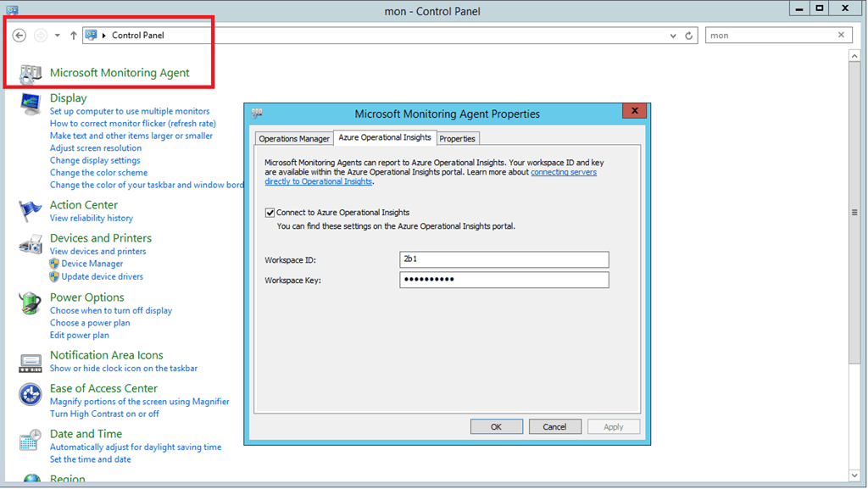868x489 pixels.
Task: Click the Devices and Printers icon
Action: [31, 244]
